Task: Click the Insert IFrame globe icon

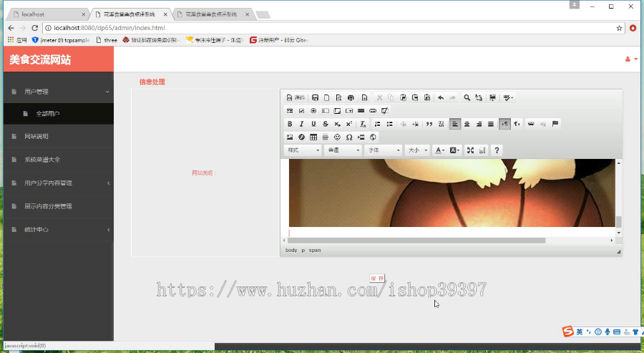Action: [x=373, y=137]
